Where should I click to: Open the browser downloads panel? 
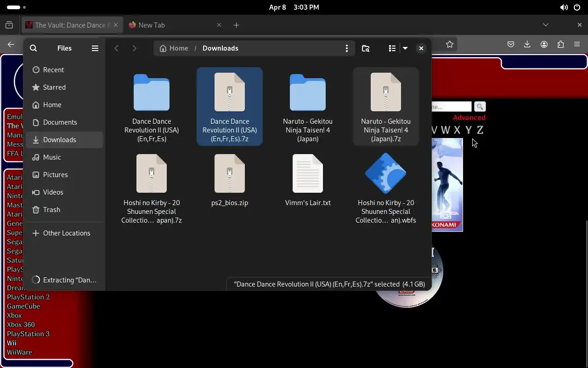527,45
